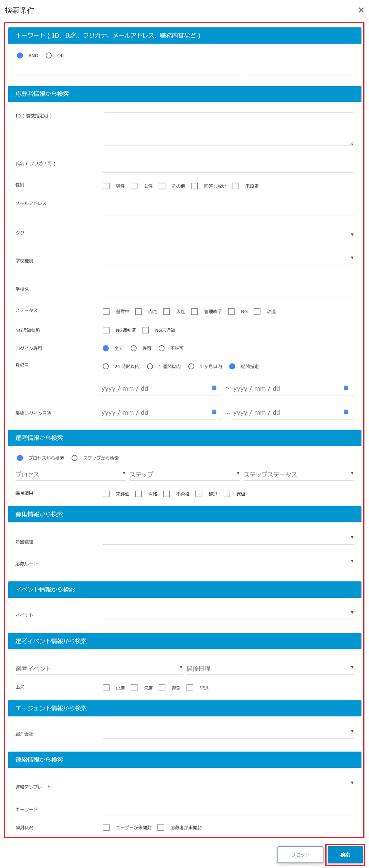Click the ID multi-line text area
Image resolution: width=369 pixels, height=868 pixels.
pos(228,129)
